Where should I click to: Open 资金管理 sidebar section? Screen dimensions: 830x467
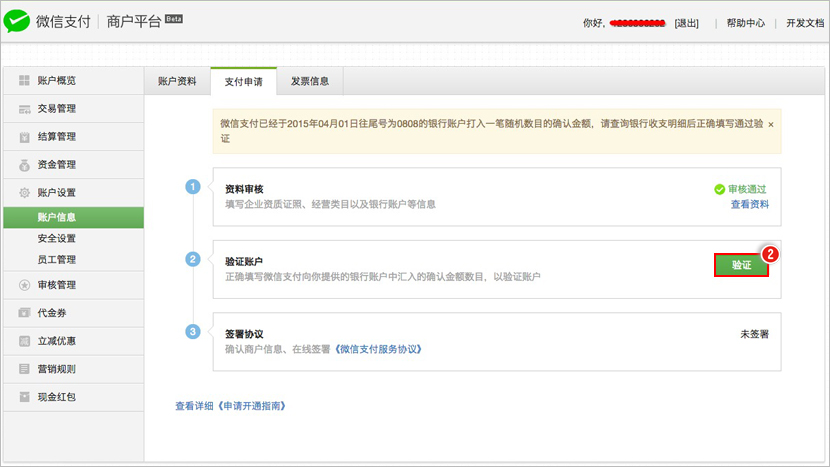coord(56,165)
